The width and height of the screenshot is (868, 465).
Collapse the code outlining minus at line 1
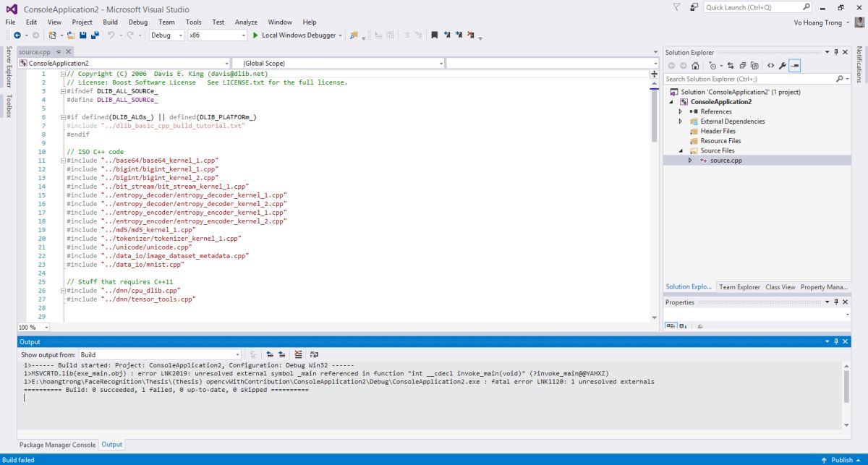coord(63,74)
